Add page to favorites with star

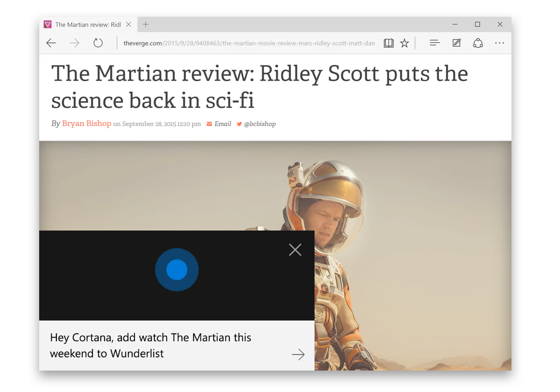(x=405, y=43)
